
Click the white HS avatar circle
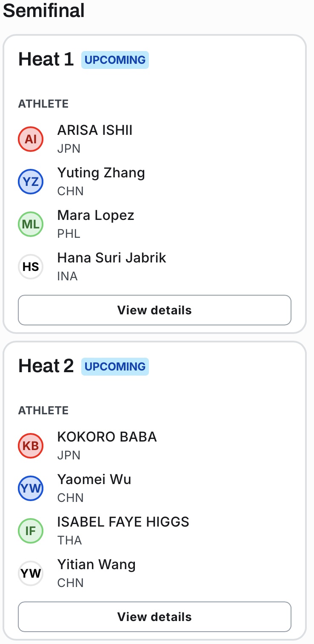tap(31, 267)
